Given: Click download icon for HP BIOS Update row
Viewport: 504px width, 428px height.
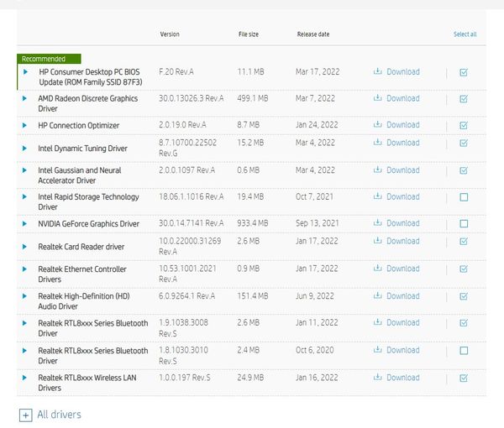Looking at the screenshot, I should [378, 71].
